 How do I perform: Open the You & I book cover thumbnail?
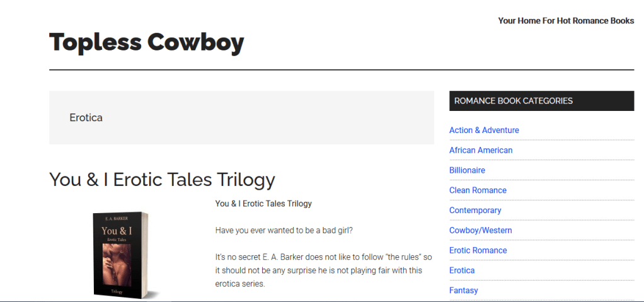(x=120, y=253)
